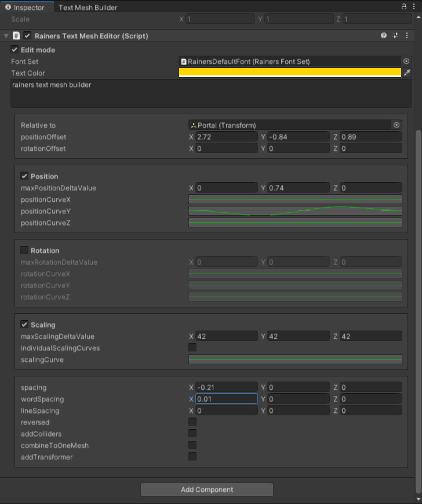Open the Inspector panel options menu
The image size is (422, 504).
414,6
